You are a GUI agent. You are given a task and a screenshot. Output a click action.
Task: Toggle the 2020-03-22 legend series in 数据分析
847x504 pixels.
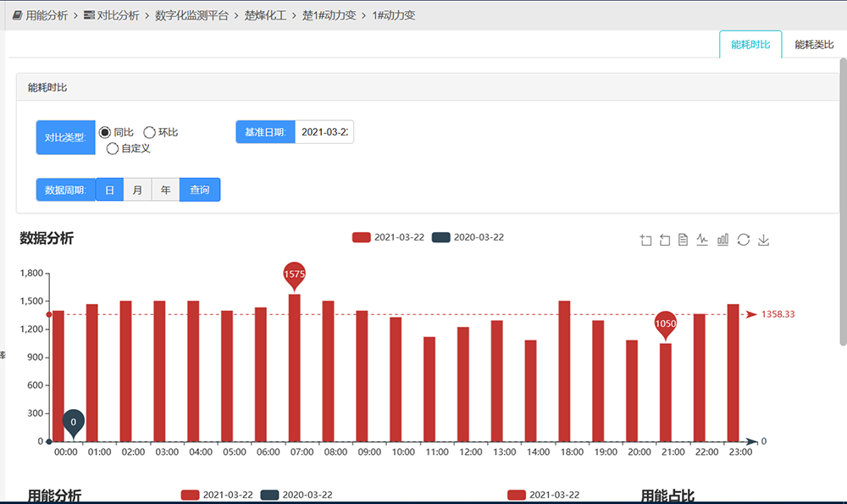468,237
